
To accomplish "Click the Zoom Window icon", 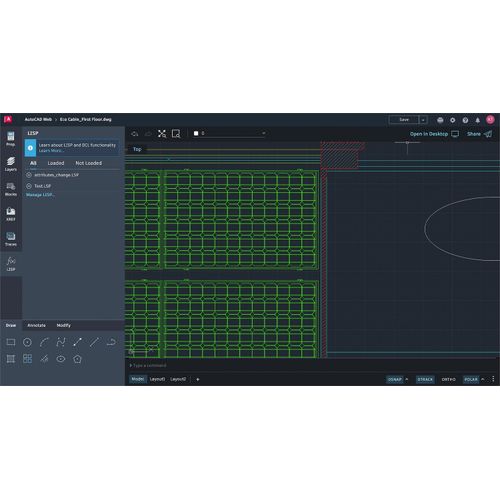I will click(176, 134).
